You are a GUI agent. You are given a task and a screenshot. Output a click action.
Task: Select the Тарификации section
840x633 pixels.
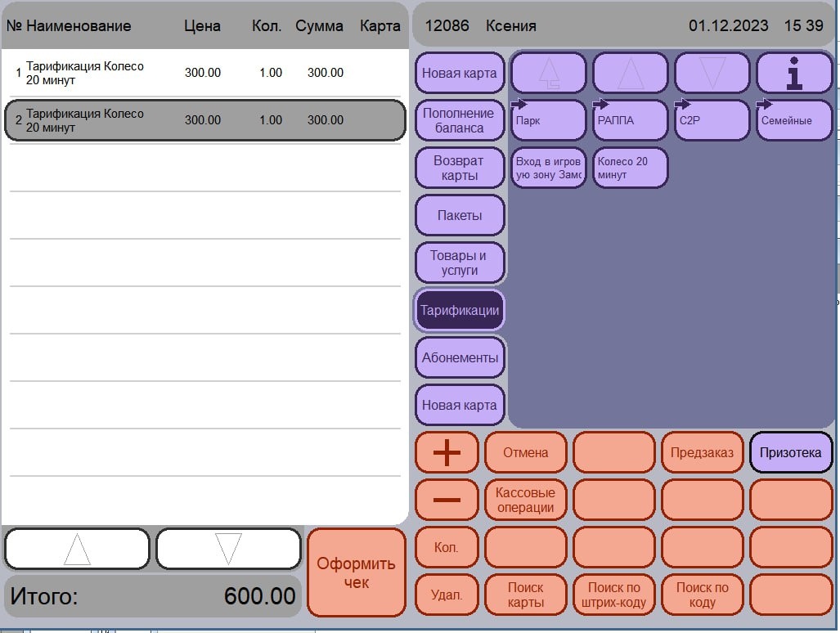click(x=460, y=310)
